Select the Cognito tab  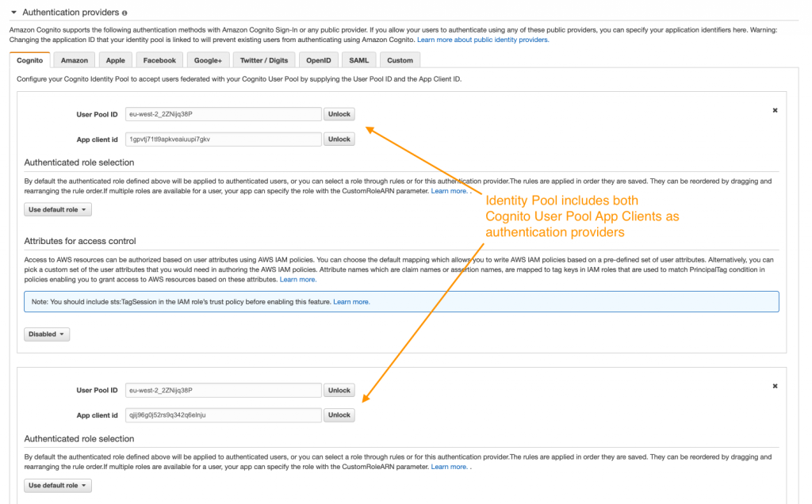[29, 60]
